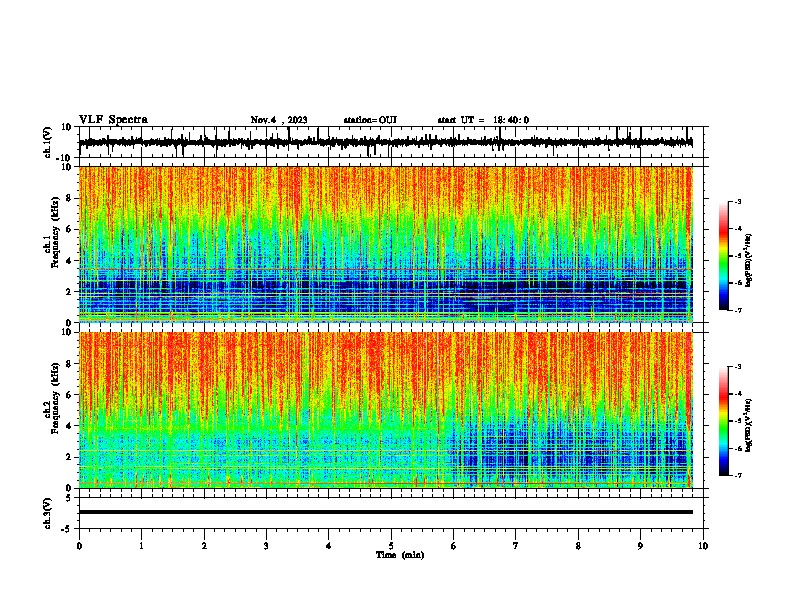The height and width of the screenshot is (612, 792).
Task: Click time axis tick label '0'
Action: pos(79,546)
